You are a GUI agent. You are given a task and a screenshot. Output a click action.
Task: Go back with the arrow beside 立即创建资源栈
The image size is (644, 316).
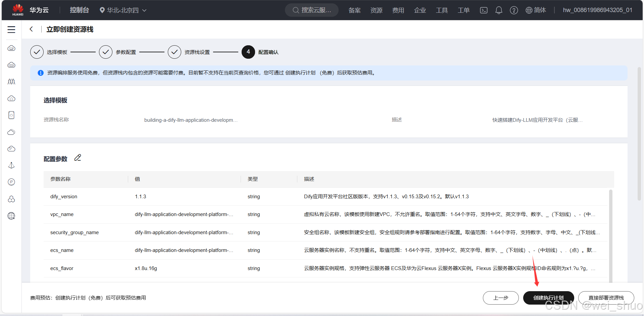31,29
